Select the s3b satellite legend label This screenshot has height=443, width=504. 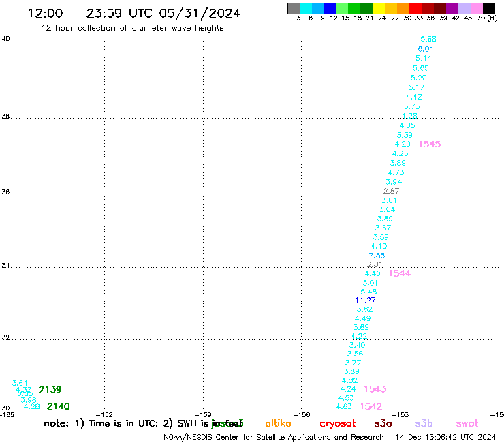[424, 423]
